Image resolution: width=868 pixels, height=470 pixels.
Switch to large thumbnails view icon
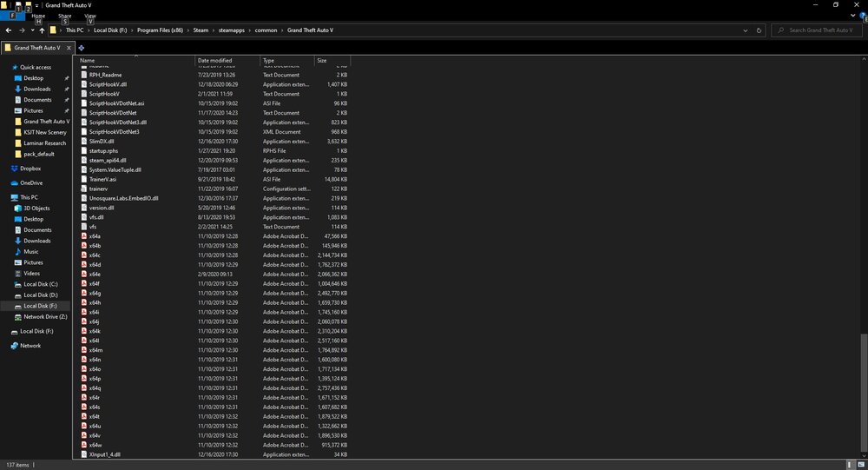[861, 465]
